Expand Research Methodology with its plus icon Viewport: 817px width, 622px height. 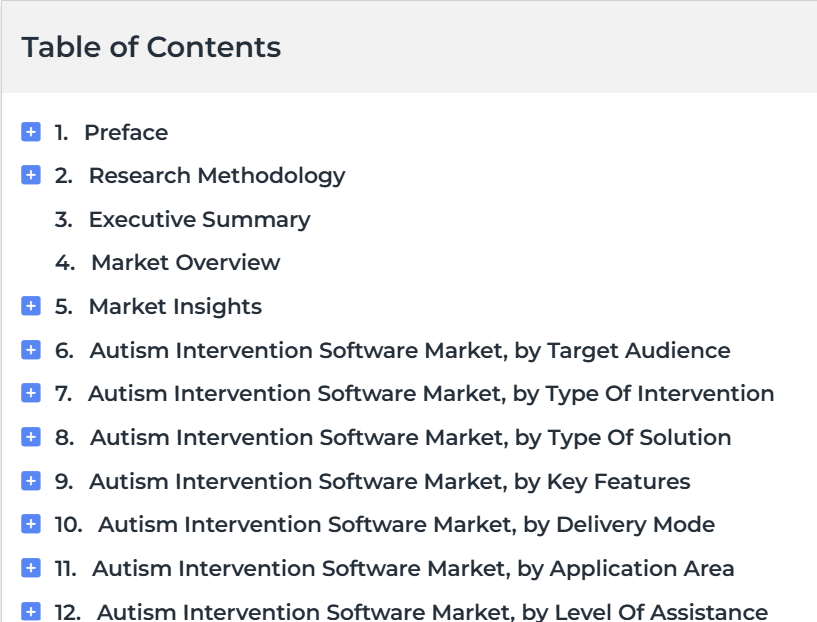click(31, 175)
